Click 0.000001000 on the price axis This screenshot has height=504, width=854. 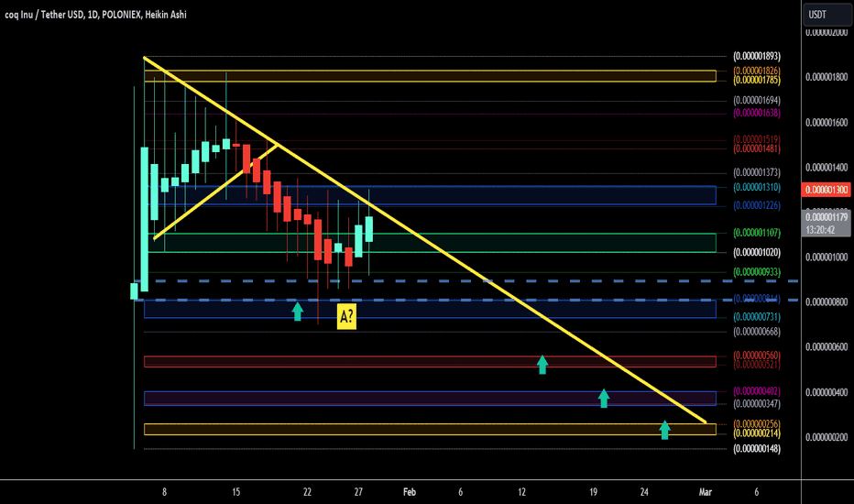pyautogui.click(x=827, y=257)
